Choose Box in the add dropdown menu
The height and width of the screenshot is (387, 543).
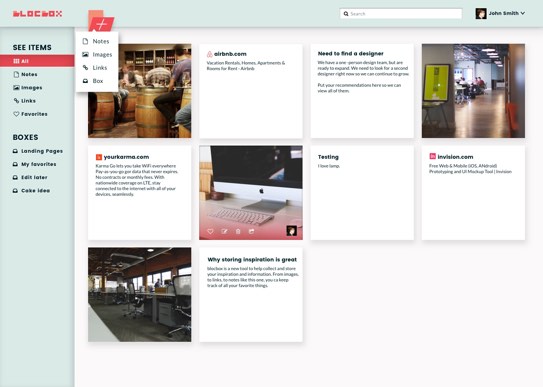(97, 81)
